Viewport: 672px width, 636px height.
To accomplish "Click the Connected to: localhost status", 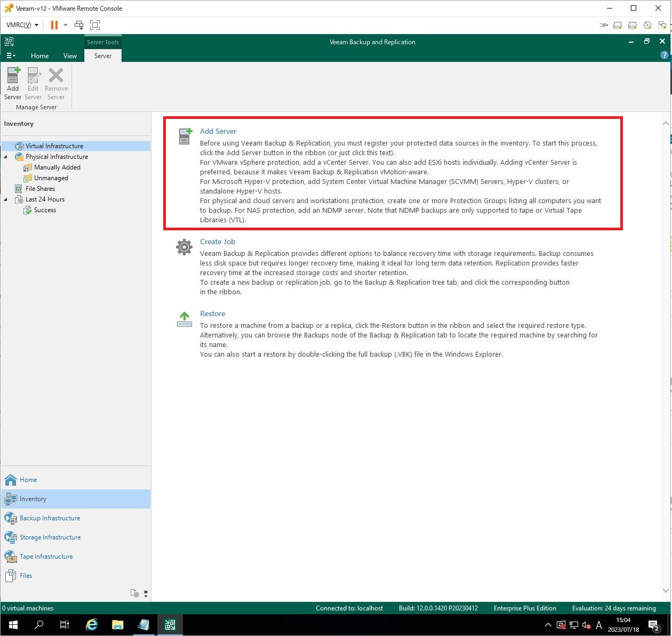I will [x=349, y=608].
